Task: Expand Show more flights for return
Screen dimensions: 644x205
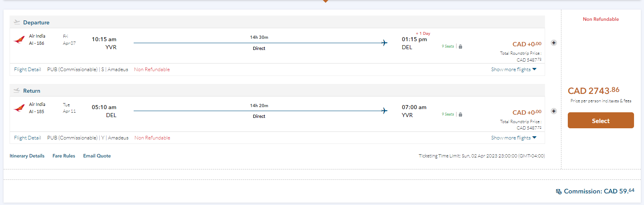Action: pyautogui.click(x=514, y=138)
